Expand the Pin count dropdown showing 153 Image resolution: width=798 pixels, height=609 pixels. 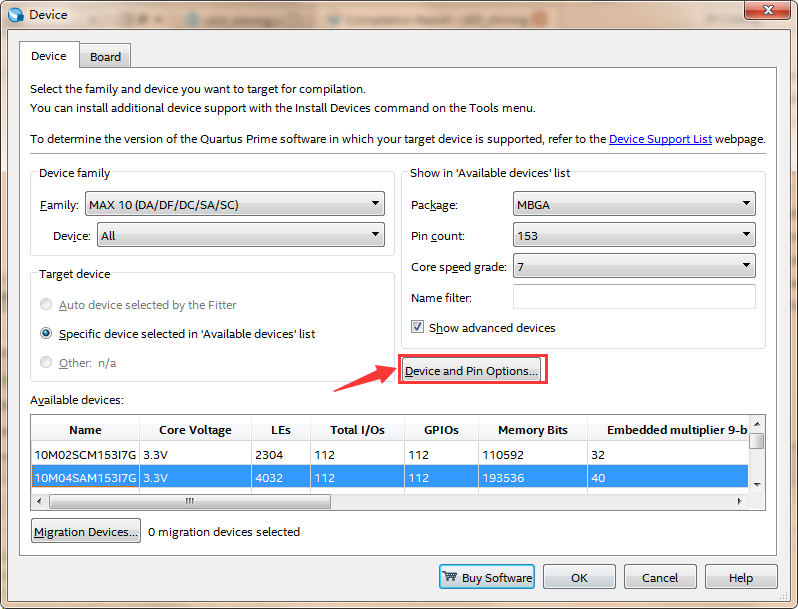click(634, 236)
